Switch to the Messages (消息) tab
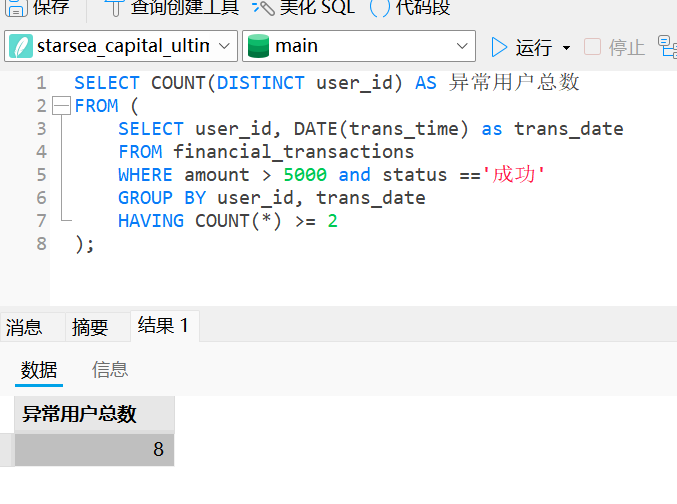The height and width of the screenshot is (504, 677). pyautogui.click(x=24, y=327)
